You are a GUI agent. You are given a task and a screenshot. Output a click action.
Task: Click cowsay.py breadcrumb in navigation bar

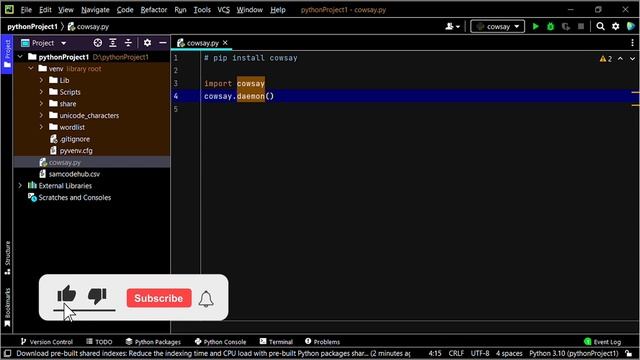point(89,27)
